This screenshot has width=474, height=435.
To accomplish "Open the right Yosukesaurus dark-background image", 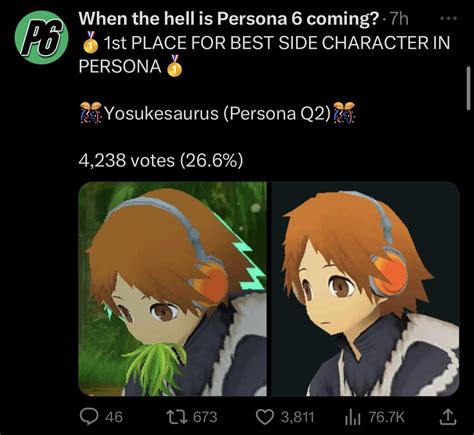I will coord(365,289).
